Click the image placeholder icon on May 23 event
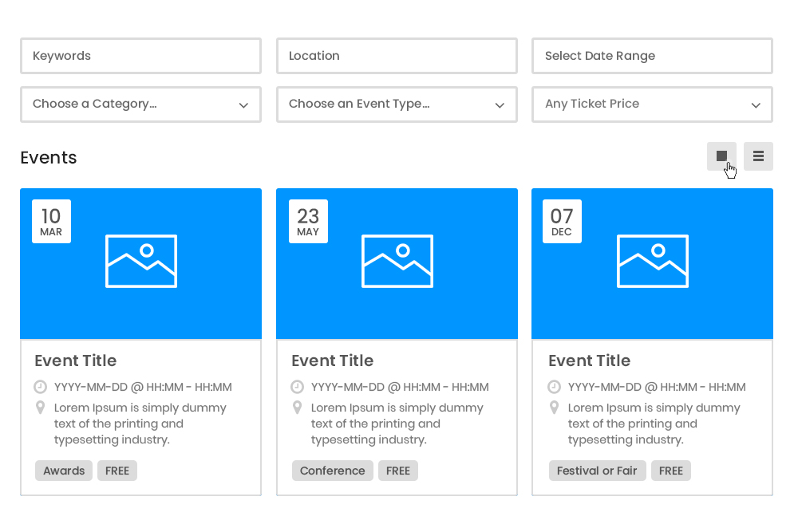 pyautogui.click(x=397, y=261)
